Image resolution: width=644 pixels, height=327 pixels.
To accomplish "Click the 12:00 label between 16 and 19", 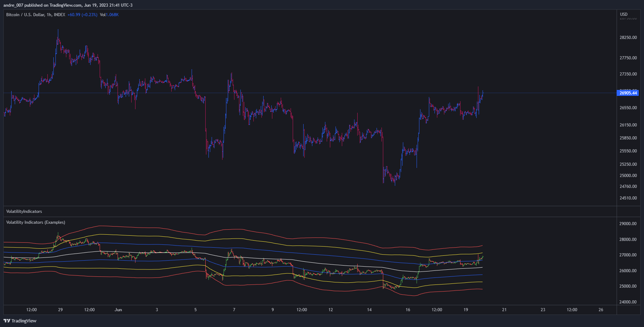I will (437, 310).
